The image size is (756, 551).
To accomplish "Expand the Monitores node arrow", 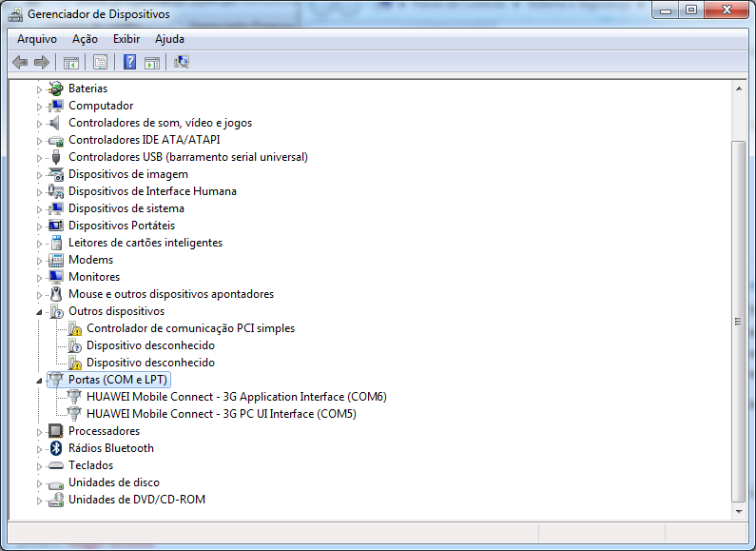I will coord(39,278).
